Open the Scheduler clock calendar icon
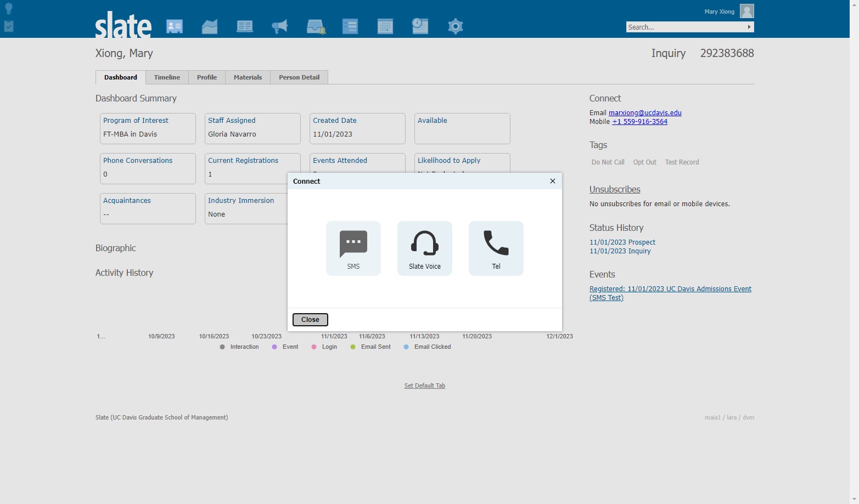 [420, 26]
